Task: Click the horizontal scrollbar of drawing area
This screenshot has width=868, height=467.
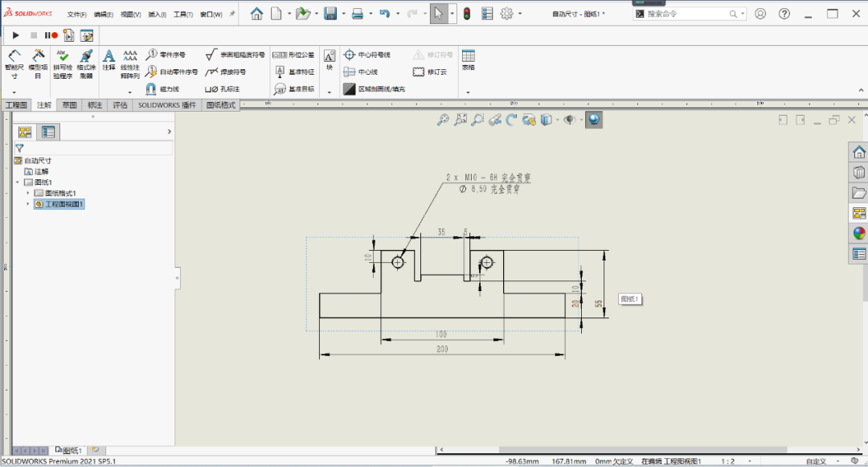Action: click(x=642, y=450)
